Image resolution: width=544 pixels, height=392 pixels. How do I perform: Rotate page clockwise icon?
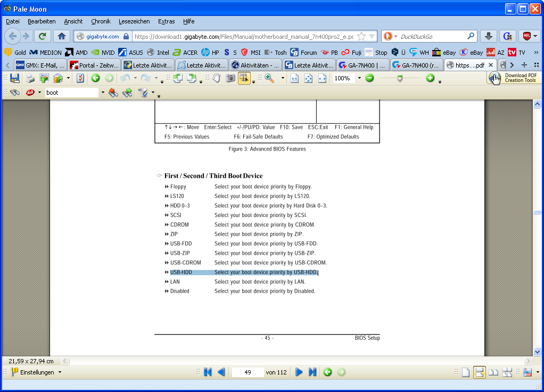click(x=192, y=78)
